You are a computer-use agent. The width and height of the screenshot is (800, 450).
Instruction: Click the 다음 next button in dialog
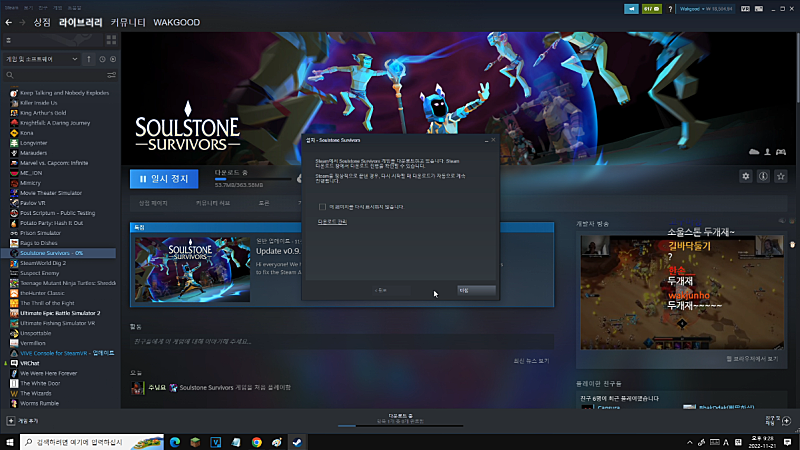477,290
